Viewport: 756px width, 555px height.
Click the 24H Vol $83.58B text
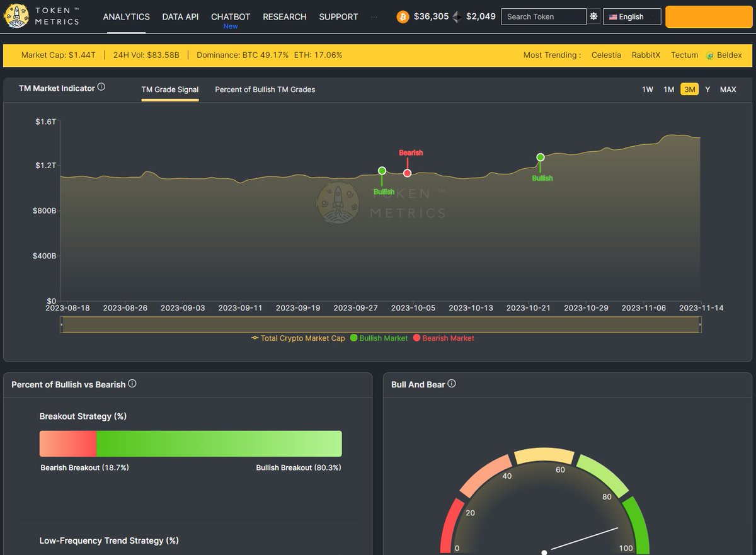(146, 55)
